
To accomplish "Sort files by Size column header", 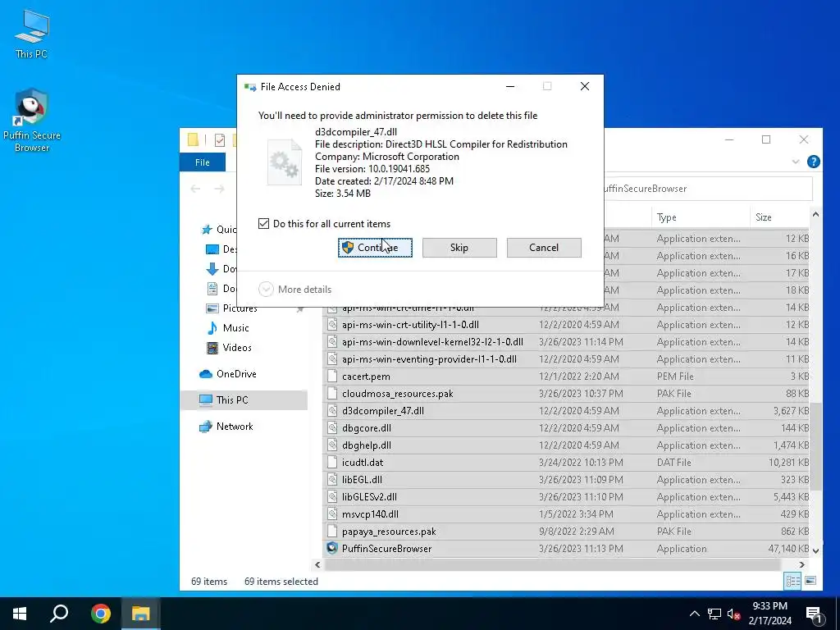I will tap(779, 217).
